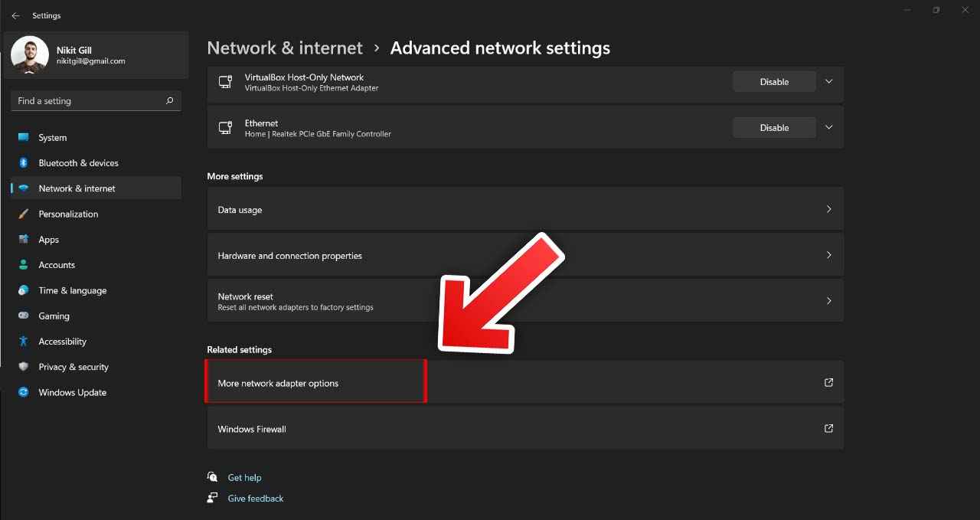Open the Give feedback link
This screenshot has height=520, width=980.
(256, 499)
